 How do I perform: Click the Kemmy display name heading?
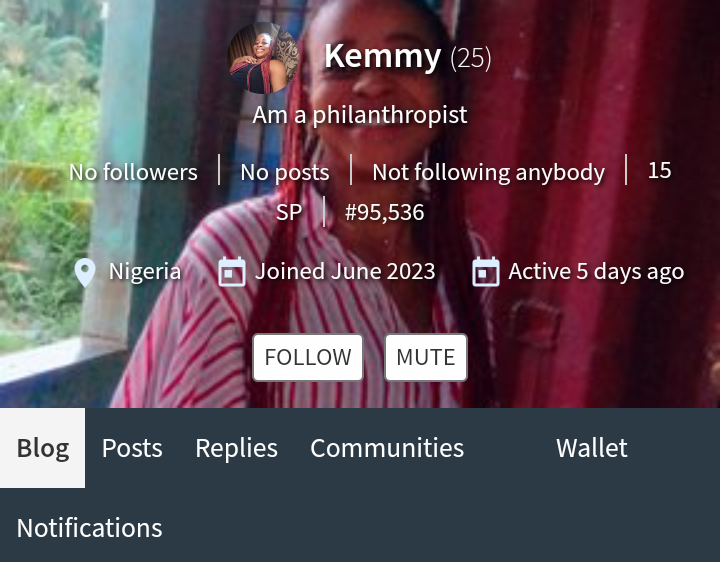click(382, 57)
